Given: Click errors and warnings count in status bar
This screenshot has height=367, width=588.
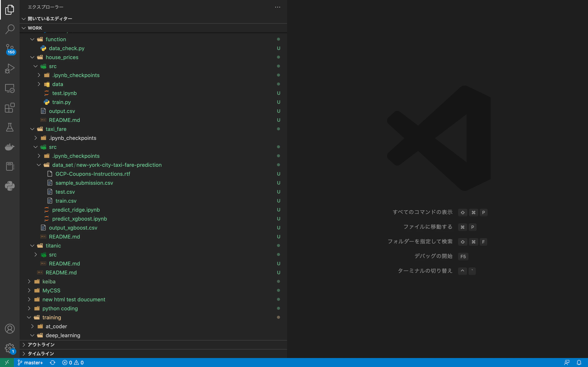Looking at the screenshot, I should click(73, 363).
